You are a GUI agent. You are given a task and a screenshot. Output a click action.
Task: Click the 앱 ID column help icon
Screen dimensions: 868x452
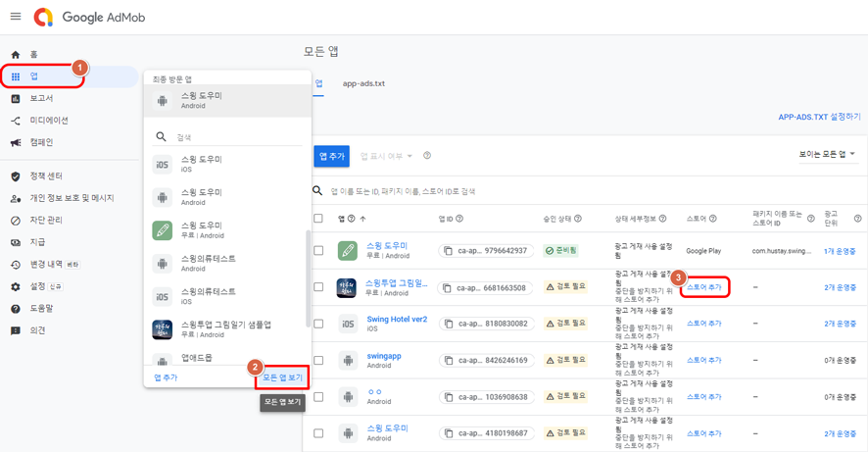pyautogui.click(x=459, y=219)
